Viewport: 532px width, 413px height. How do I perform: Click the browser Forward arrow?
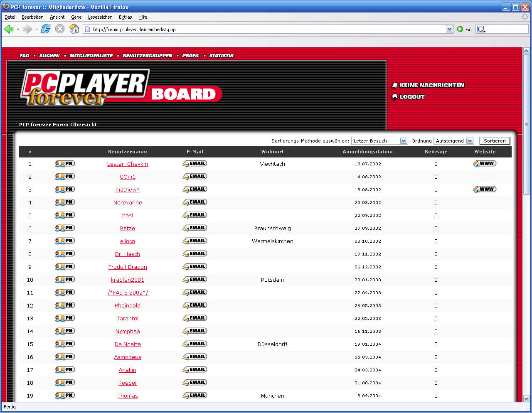pyautogui.click(x=27, y=29)
